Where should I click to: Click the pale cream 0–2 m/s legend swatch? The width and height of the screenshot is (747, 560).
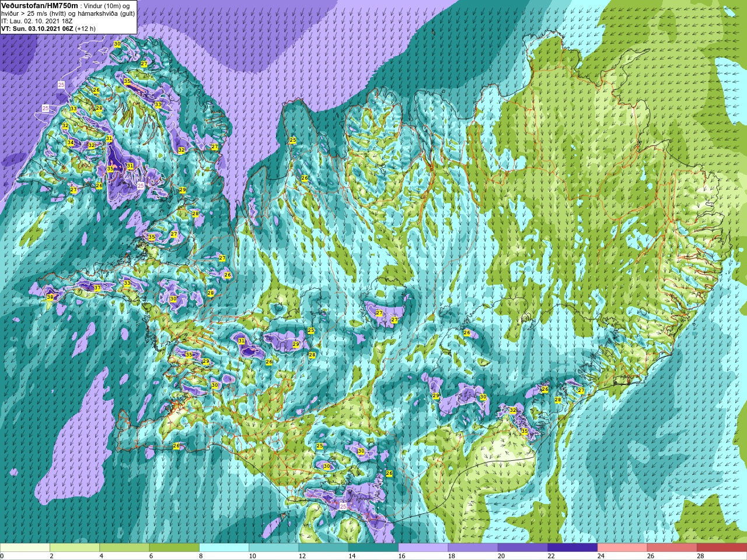click(25, 548)
